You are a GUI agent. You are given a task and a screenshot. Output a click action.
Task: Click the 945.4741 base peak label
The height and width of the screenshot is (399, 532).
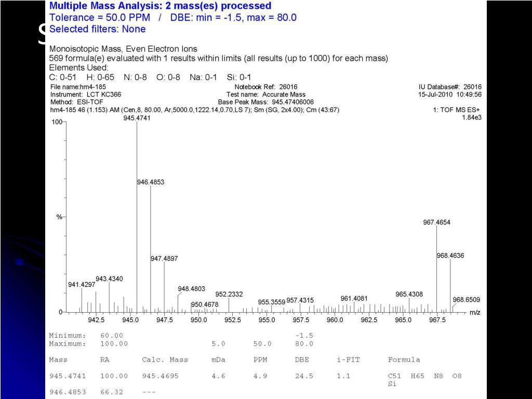[x=137, y=118]
